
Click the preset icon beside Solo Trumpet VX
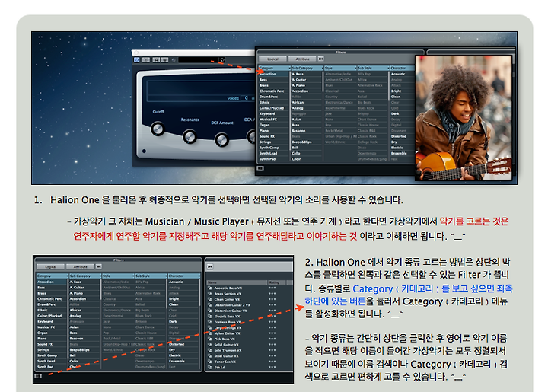click(x=210, y=350)
